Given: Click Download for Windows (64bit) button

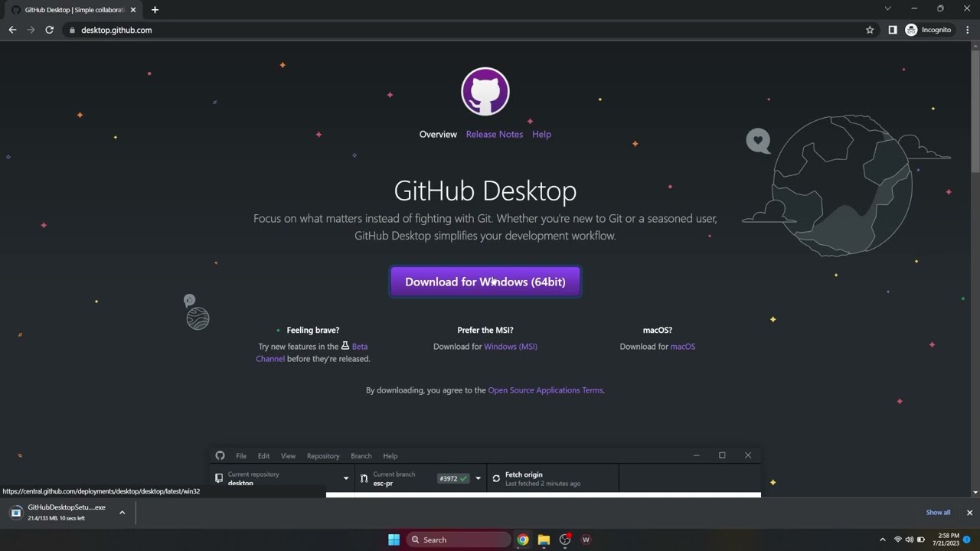Looking at the screenshot, I should (485, 282).
